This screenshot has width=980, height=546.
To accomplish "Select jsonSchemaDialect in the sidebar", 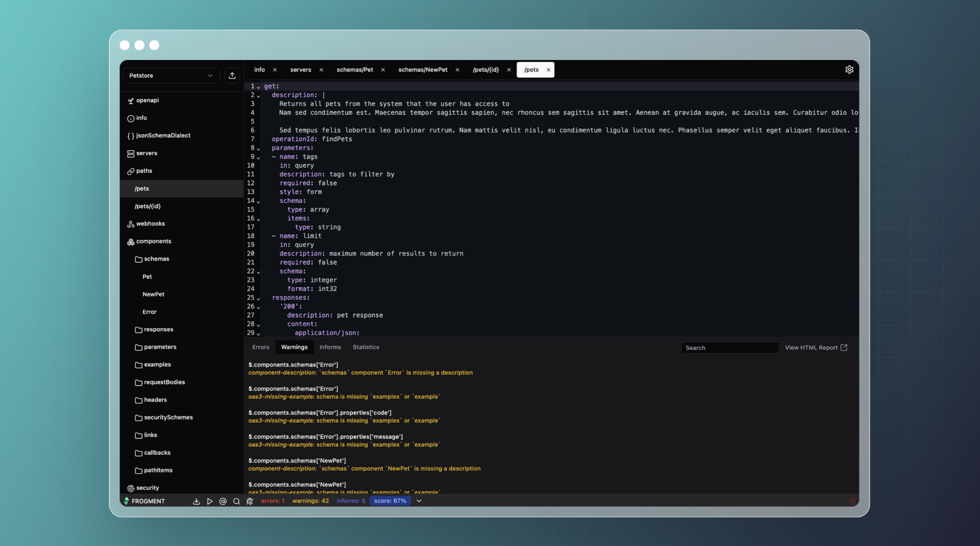I will pos(181,136).
